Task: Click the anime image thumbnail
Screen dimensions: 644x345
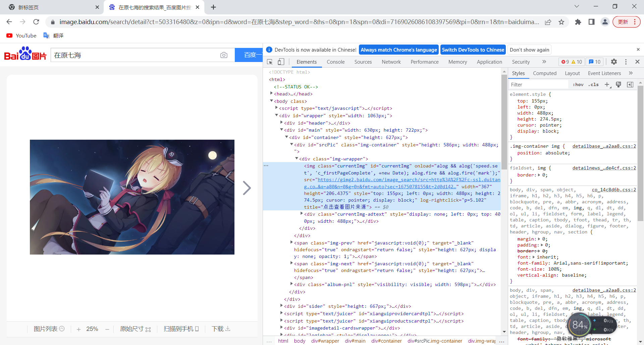Action: [x=132, y=197]
